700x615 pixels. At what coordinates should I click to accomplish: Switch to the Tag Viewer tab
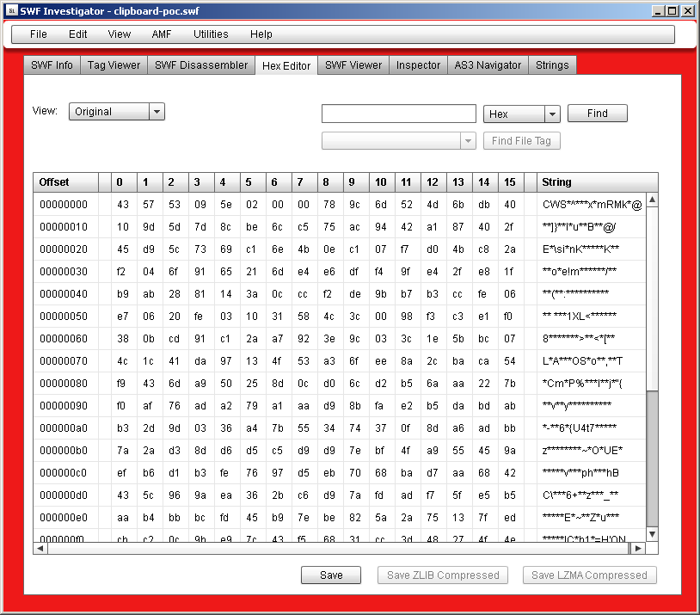click(x=114, y=65)
